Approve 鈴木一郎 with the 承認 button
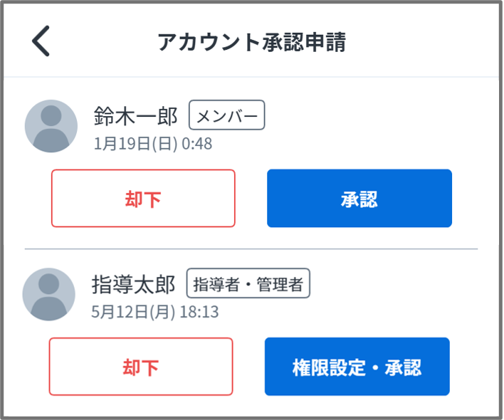Screen dimensions: 504x420 359,199
